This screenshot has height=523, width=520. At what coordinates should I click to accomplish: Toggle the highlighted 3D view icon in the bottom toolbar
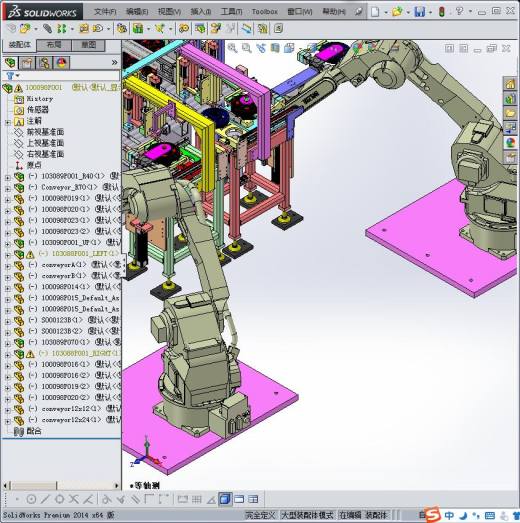[225, 499]
